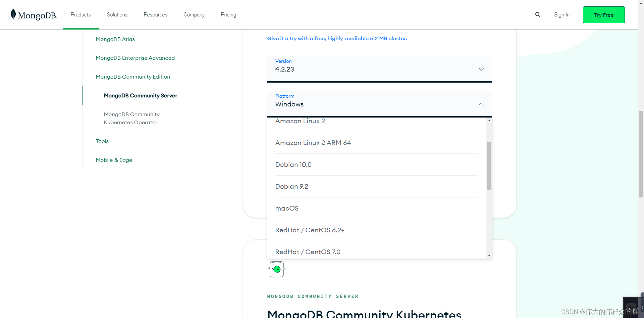644x318 pixels.
Task: Click the platform list scroll up arrow
Action: point(489,121)
